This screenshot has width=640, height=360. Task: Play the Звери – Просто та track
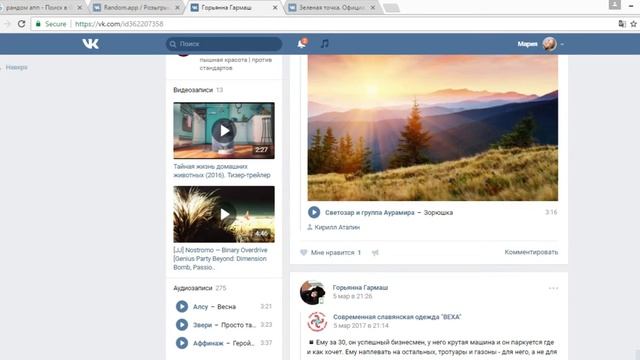point(182,325)
